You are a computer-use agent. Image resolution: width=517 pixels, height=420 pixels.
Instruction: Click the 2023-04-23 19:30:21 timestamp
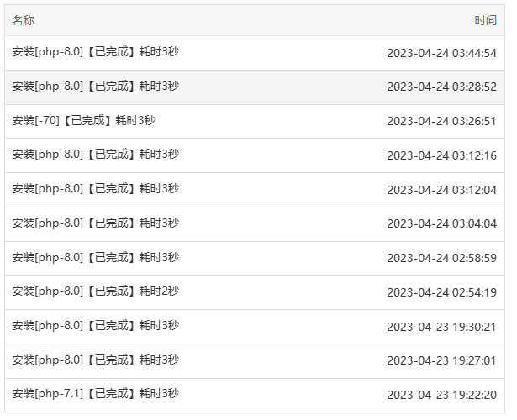[x=441, y=327]
